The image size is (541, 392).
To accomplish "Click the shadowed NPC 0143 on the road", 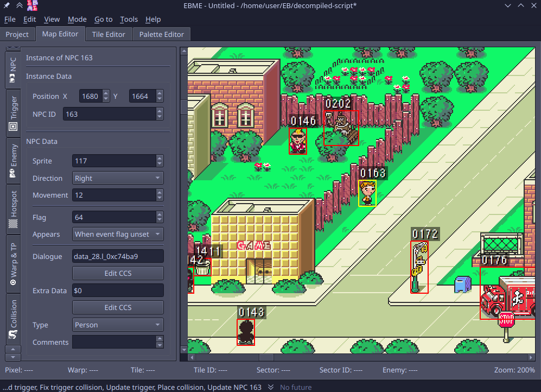I will click(246, 331).
